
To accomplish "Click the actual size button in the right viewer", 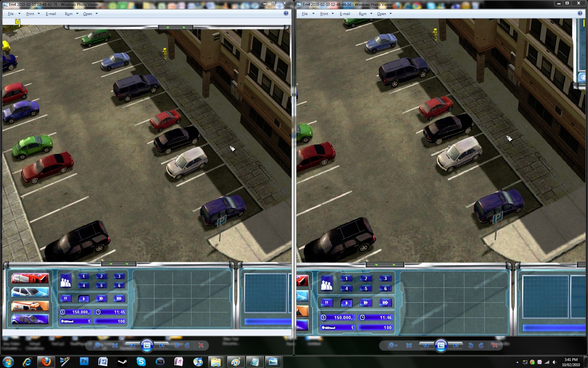I will [409, 346].
